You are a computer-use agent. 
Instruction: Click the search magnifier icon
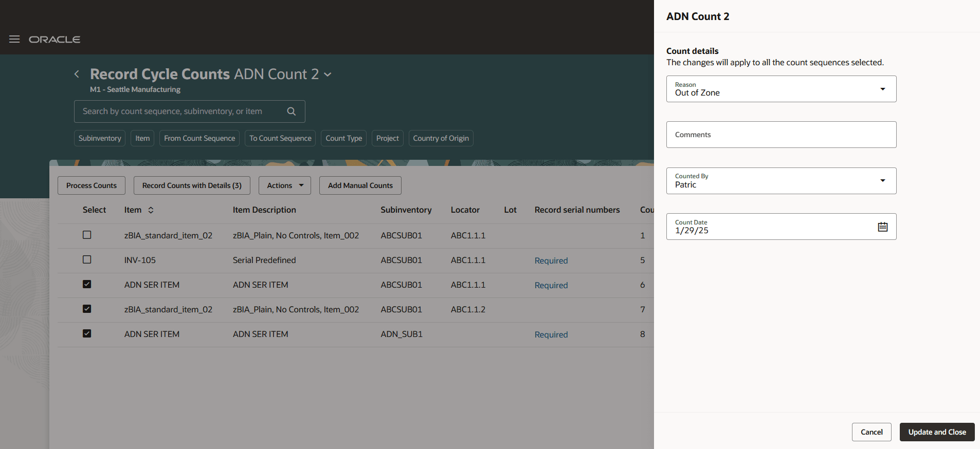pos(291,111)
